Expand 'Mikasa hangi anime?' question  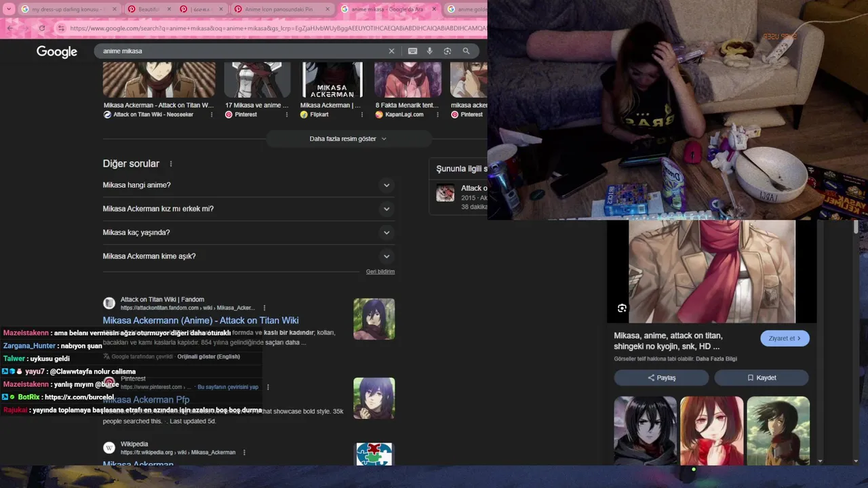point(249,185)
